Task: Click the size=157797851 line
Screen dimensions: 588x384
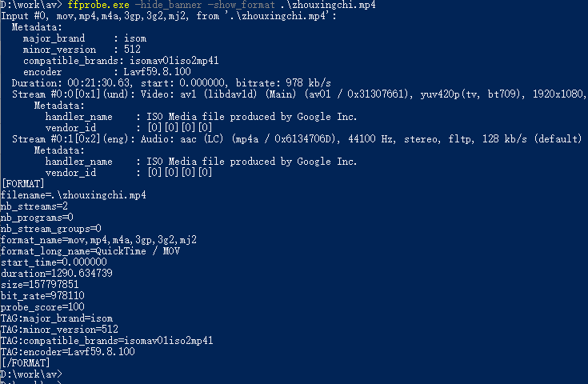Action: (x=39, y=284)
